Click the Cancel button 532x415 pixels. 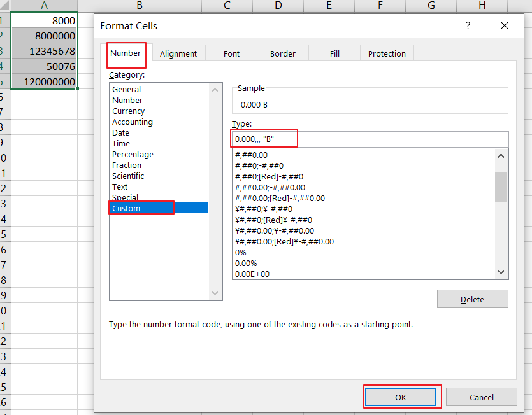click(481, 397)
